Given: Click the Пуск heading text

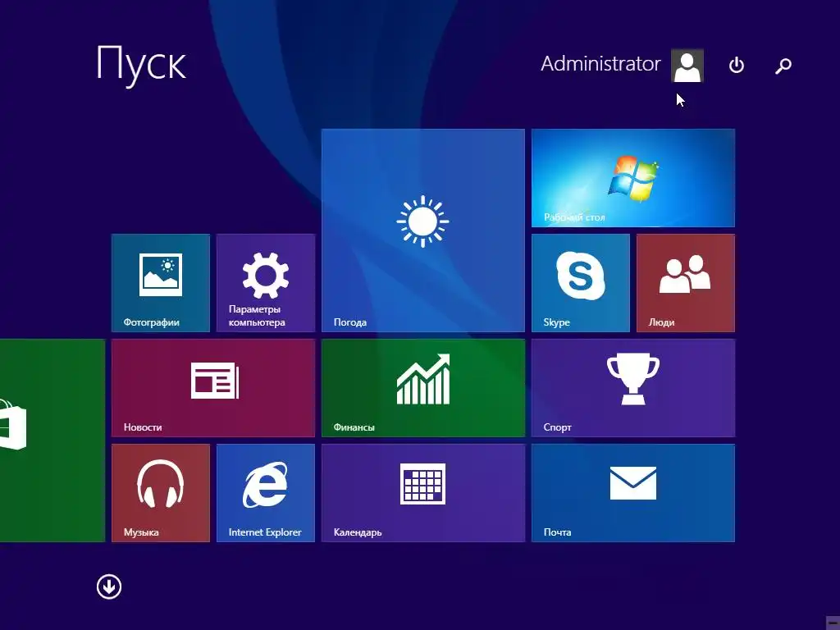Looking at the screenshot, I should coord(141,64).
